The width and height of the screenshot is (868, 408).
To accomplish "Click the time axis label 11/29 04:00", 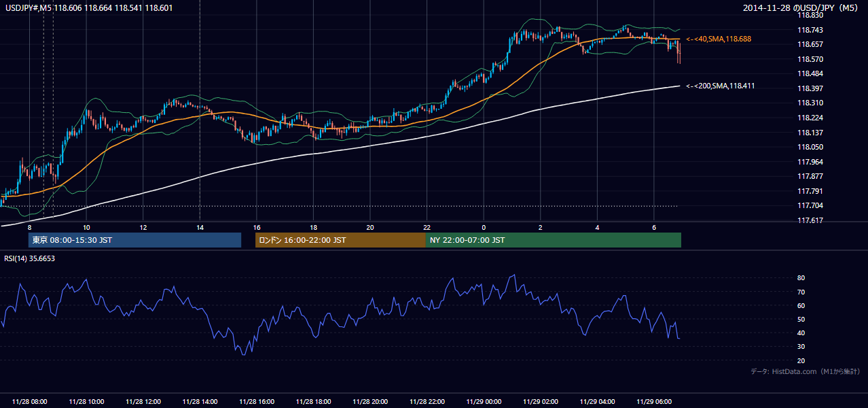I will pos(597,401).
